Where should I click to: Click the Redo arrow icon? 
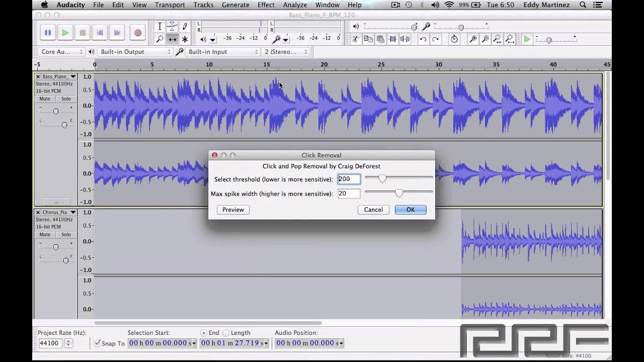point(435,39)
